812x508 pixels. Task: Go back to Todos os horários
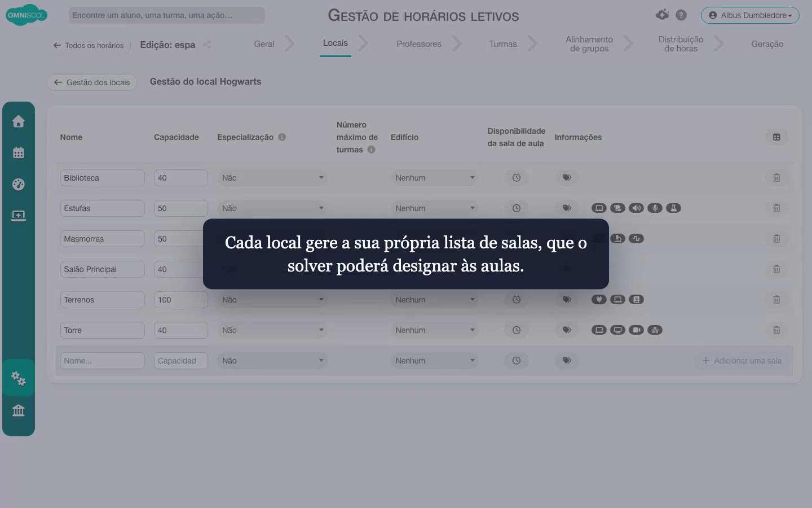[x=89, y=45]
